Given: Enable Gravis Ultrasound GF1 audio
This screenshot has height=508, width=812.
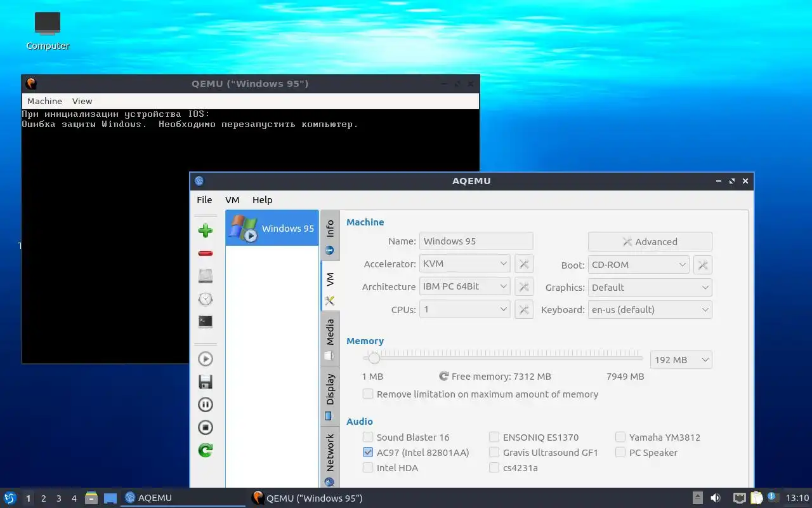Looking at the screenshot, I should (544, 452).
